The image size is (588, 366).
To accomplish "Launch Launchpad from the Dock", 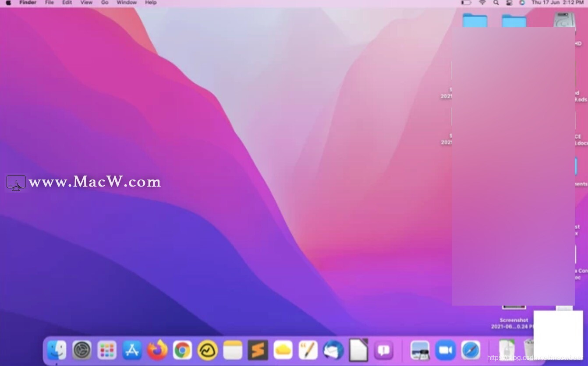I will [107, 350].
